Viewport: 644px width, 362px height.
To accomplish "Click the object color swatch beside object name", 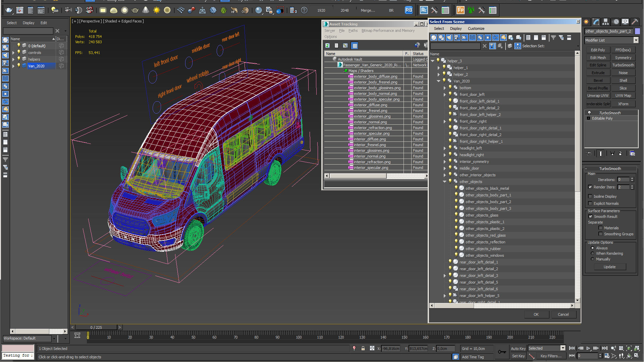I will 637,31.
